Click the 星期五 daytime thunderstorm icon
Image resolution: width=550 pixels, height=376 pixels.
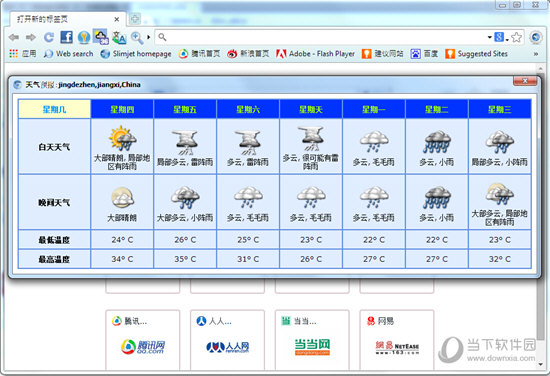click(185, 142)
